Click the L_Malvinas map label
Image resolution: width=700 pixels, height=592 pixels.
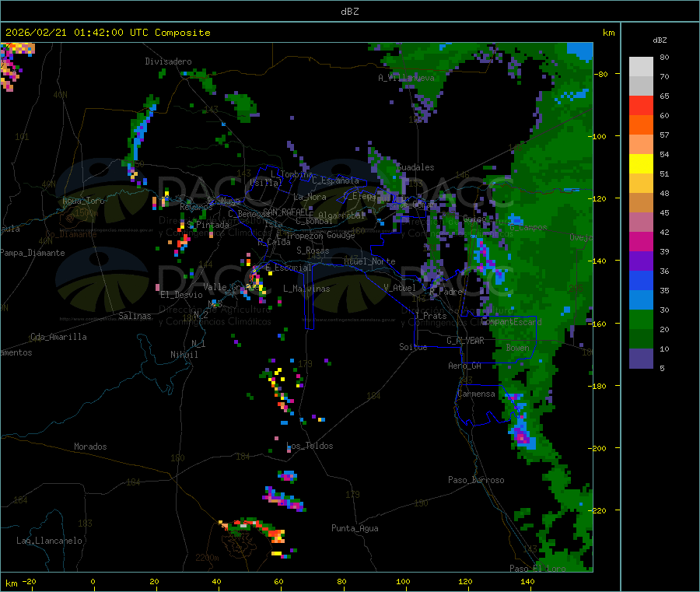[306, 289]
